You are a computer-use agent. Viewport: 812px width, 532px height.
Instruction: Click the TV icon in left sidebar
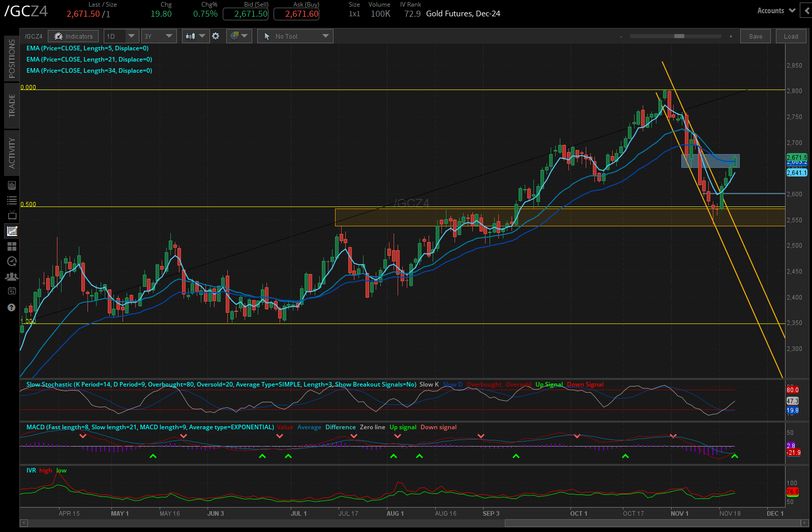(12, 216)
